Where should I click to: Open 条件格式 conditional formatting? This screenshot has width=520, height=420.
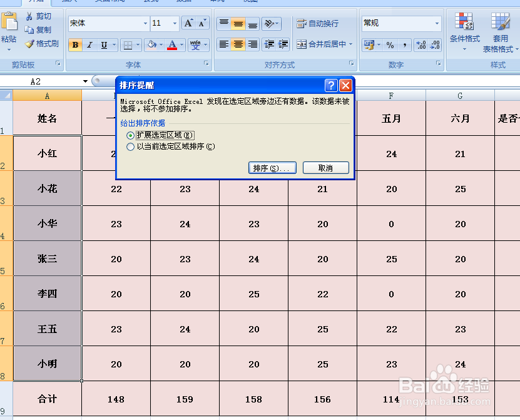pyautogui.click(x=464, y=32)
